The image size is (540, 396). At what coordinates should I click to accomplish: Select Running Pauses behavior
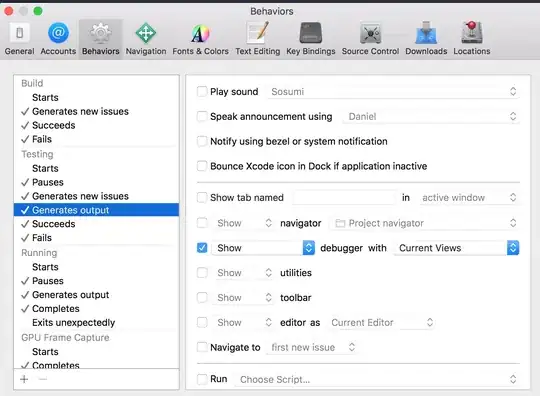tap(96, 281)
